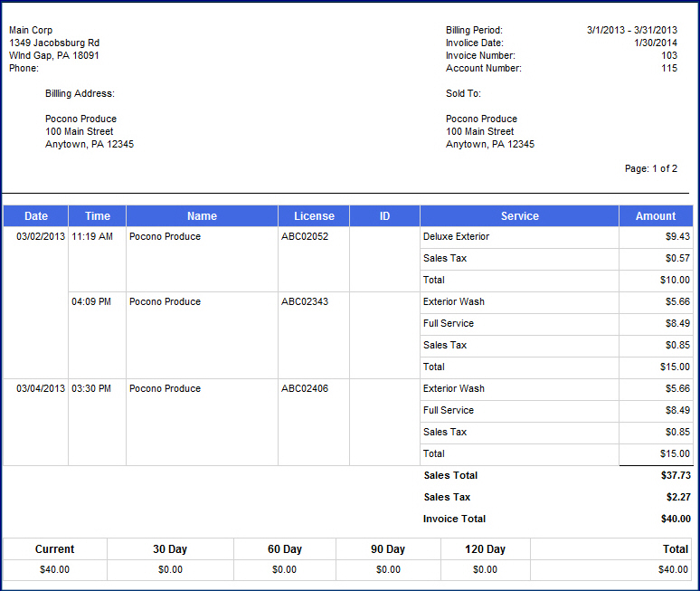Select license plate ABC02052

click(305, 236)
